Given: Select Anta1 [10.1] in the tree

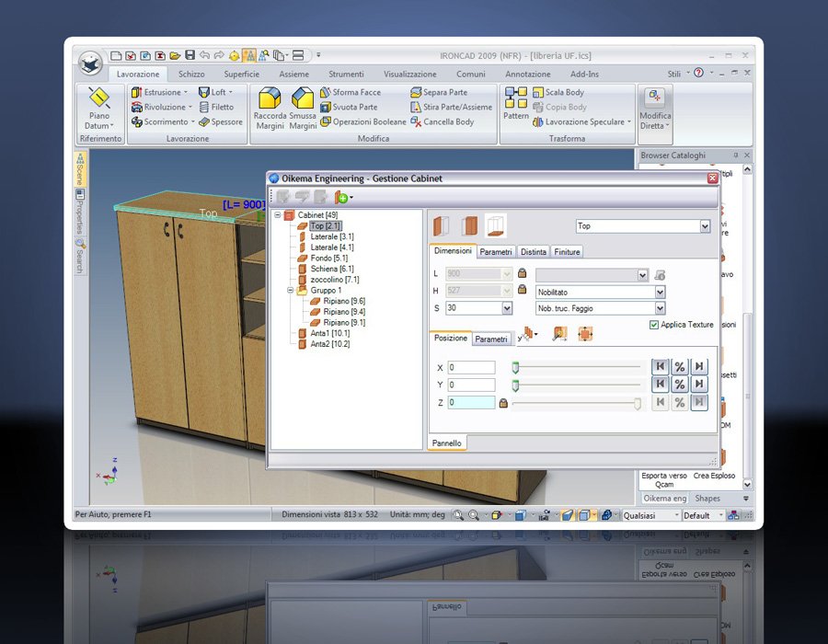Looking at the screenshot, I should pyautogui.click(x=324, y=333).
